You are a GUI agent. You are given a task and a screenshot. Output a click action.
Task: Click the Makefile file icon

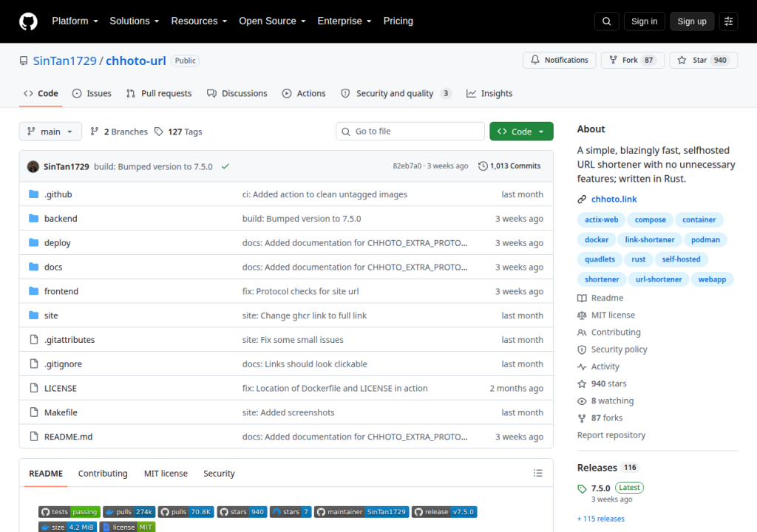click(x=34, y=412)
